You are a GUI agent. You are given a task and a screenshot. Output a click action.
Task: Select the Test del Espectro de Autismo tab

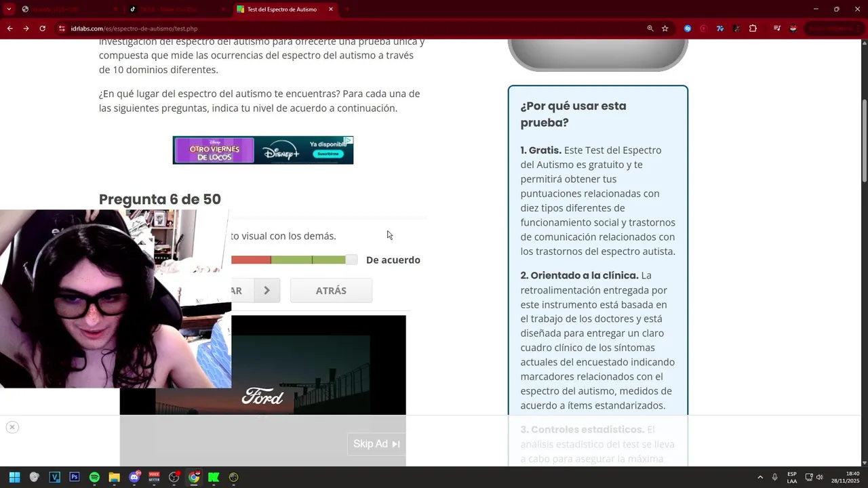(281, 9)
